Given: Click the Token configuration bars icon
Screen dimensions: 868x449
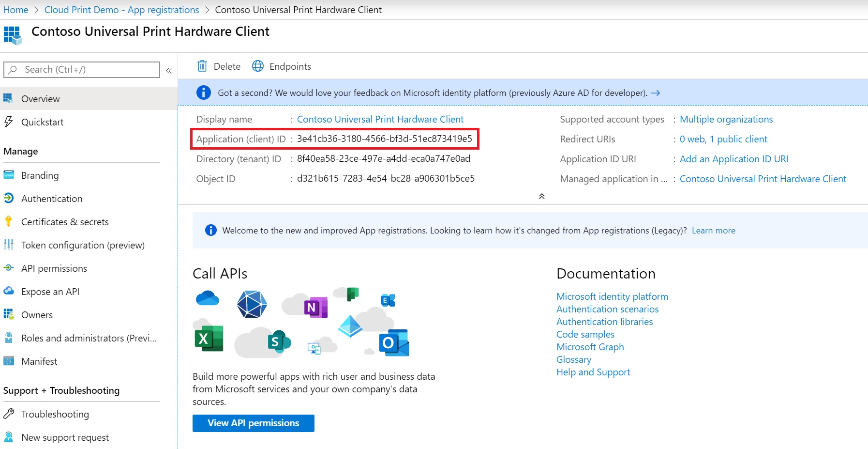Looking at the screenshot, I should pyautogui.click(x=9, y=245).
